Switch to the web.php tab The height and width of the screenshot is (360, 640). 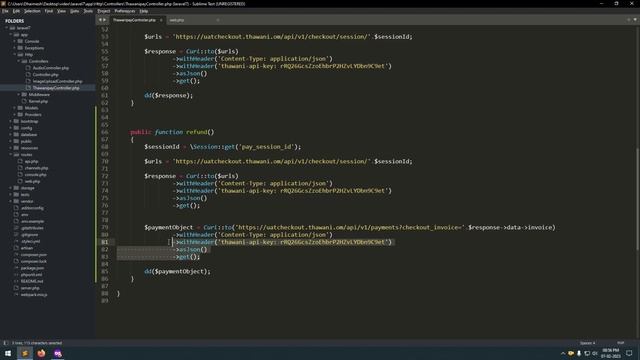[177, 20]
